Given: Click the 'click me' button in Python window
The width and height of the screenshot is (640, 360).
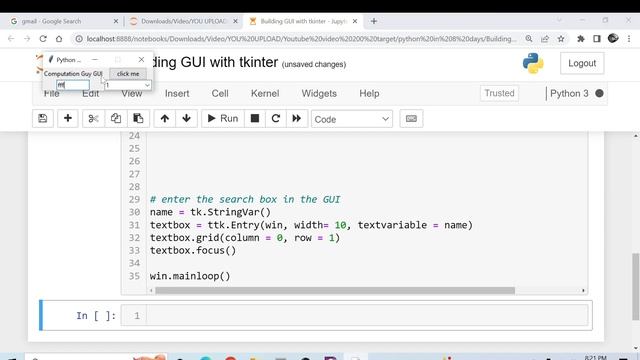Looking at the screenshot, I should pyautogui.click(x=128, y=73).
